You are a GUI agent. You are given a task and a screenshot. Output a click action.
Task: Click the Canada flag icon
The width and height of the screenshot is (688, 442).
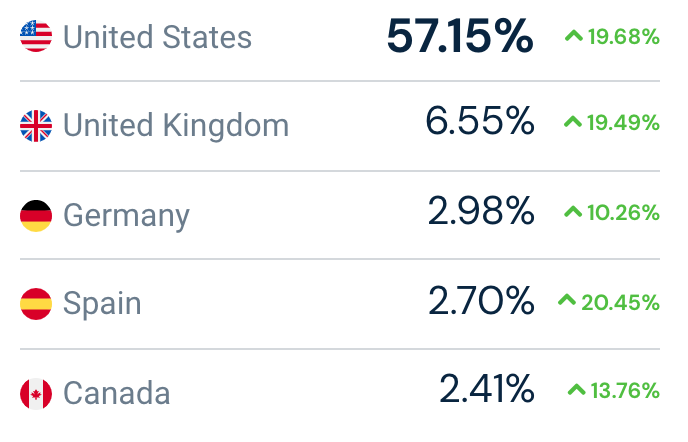tap(36, 394)
